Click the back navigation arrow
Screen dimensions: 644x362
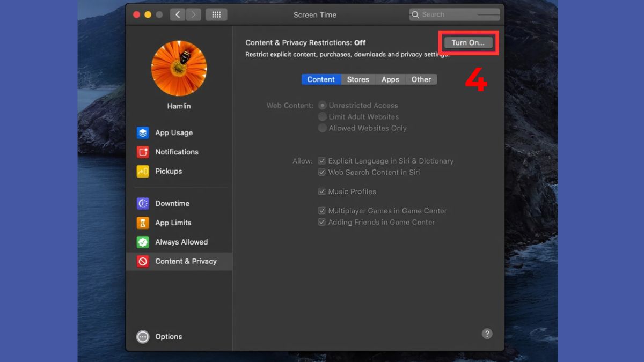point(177,14)
